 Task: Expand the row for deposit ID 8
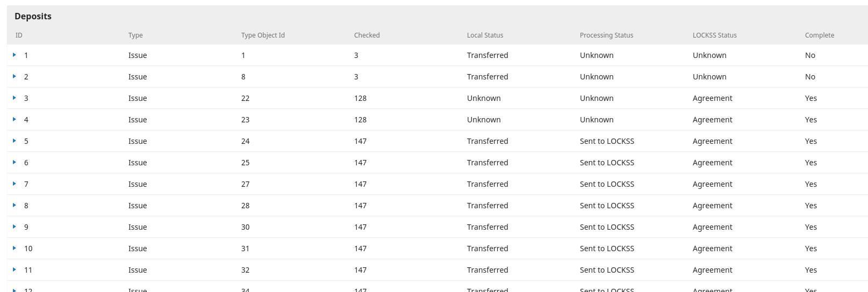[15, 205]
